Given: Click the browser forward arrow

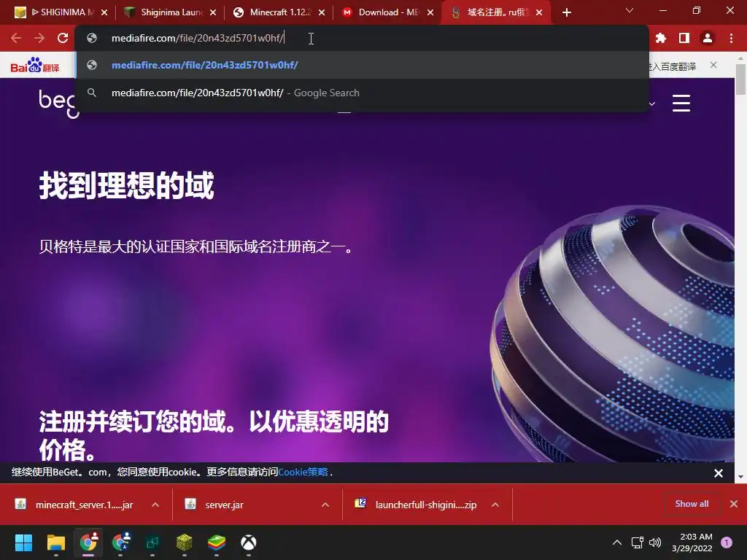Looking at the screenshot, I should point(39,38).
